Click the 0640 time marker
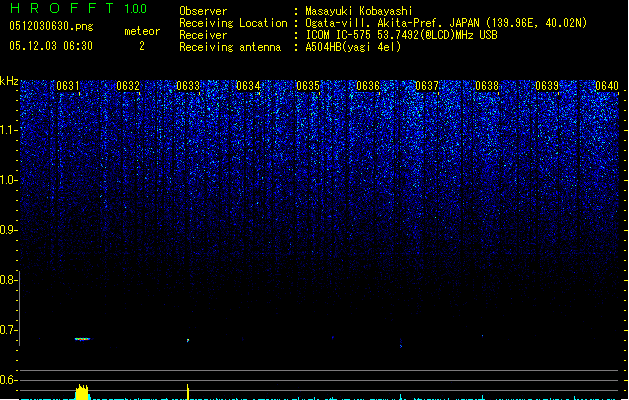 [607, 86]
